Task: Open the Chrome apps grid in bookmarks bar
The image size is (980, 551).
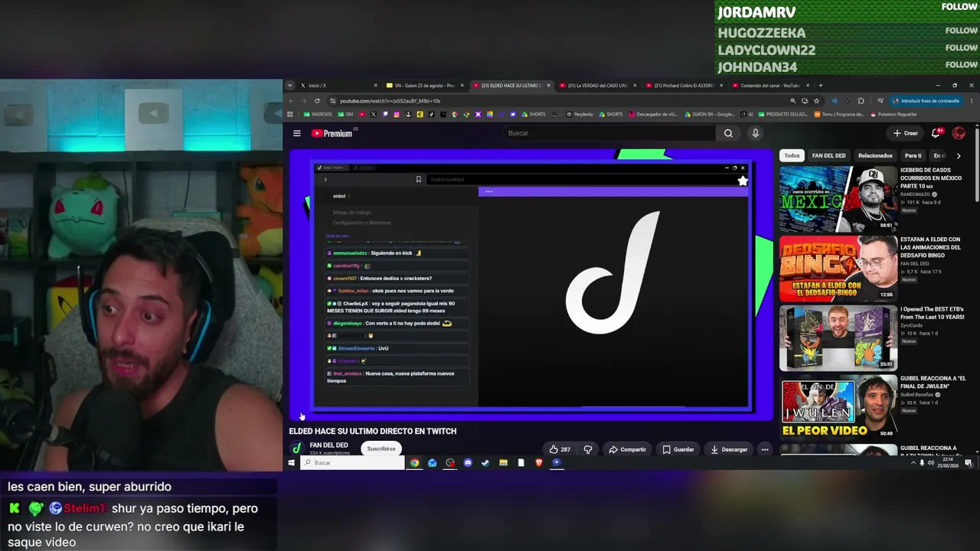Action: [290, 114]
